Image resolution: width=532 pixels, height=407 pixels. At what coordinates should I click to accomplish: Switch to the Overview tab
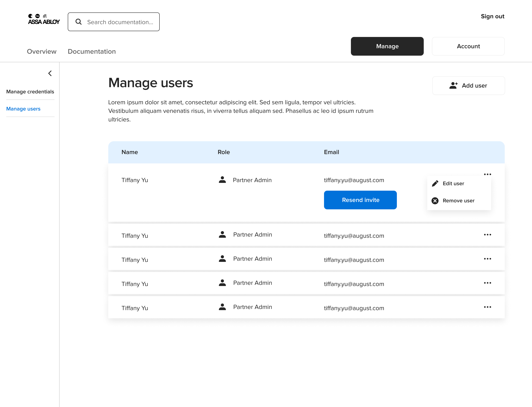(x=41, y=51)
